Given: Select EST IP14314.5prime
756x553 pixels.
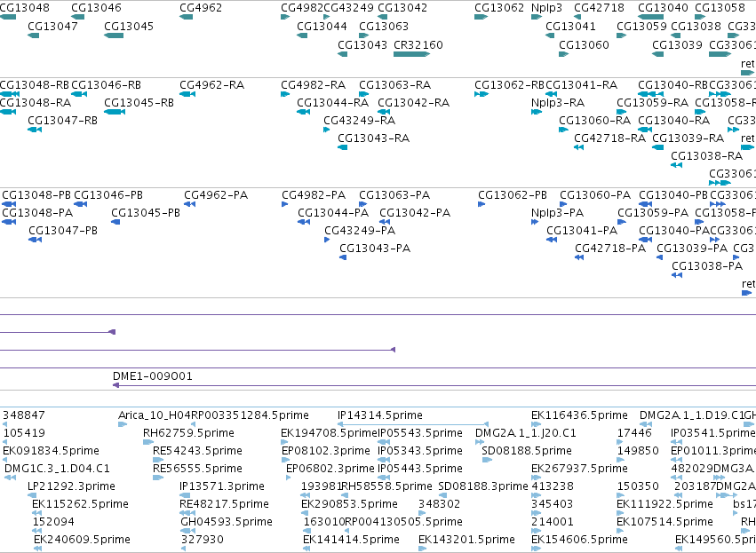Looking at the screenshot, I should (380, 415).
